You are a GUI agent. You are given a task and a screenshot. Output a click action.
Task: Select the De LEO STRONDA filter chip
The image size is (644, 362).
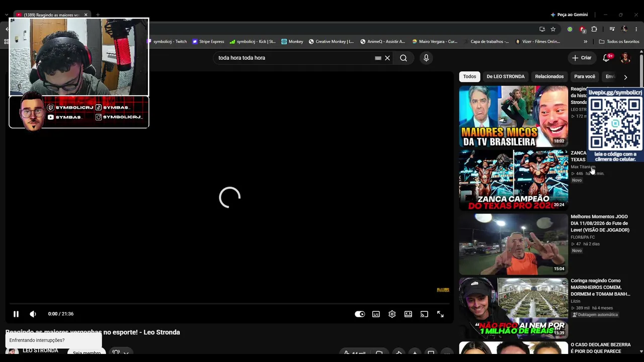[x=506, y=76]
